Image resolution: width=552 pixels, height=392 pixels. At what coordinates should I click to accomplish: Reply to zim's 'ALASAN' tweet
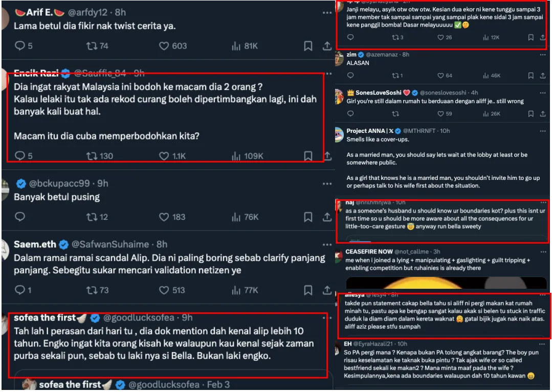tap(350, 76)
